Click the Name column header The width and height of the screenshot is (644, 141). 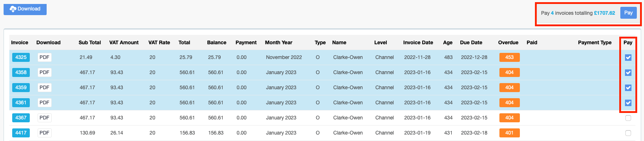click(x=339, y=42)
